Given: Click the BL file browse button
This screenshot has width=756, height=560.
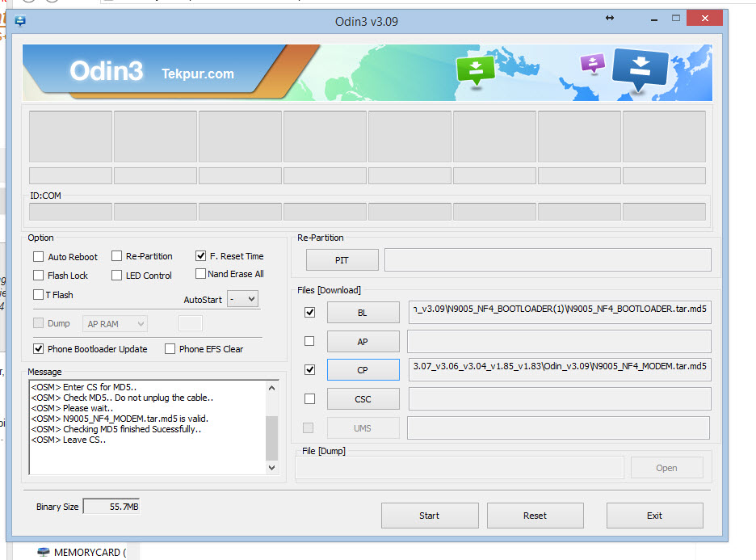Looking at the screenshot, I should 363,313.
